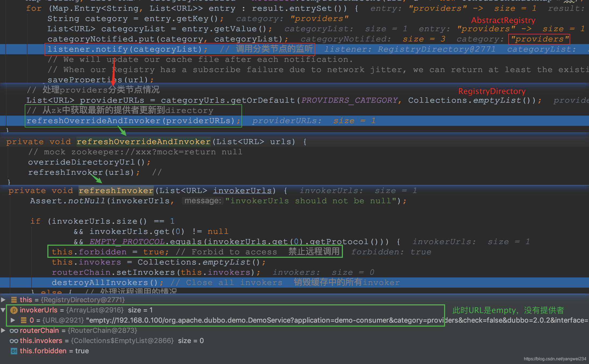
Task: Expand element 0 URL@2921 node
Action: pos(13,320)
